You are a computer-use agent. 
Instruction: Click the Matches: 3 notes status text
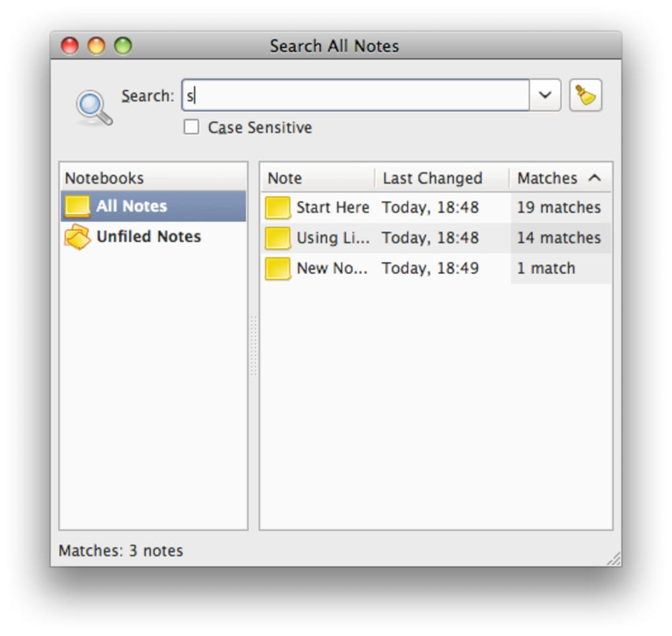[x=121, y=551]
